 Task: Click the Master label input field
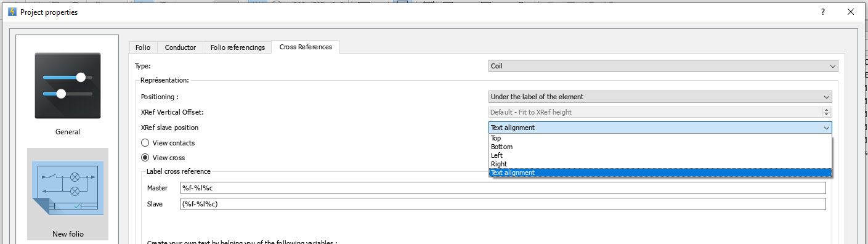(x=503, y=188)
